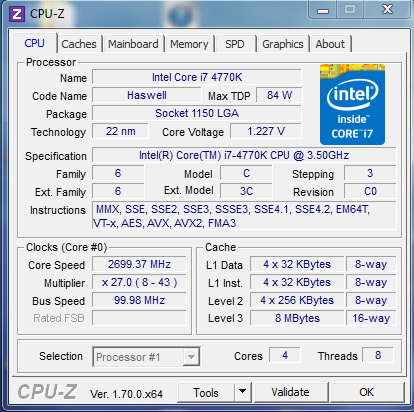Click the Level 2 4 x 256 KBytes value
The height and width of the screenshot is (412, 414).
point(297,300)
